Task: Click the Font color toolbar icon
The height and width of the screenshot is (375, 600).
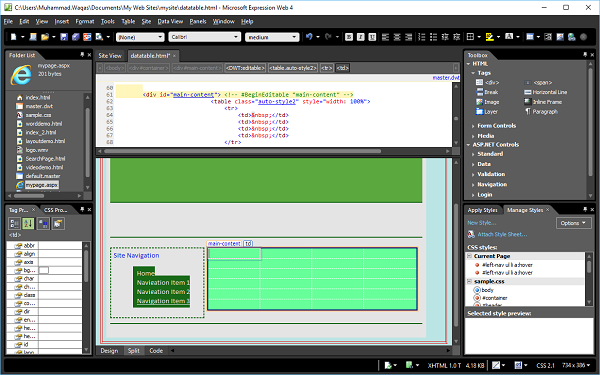Action: [x=509, y=37]
